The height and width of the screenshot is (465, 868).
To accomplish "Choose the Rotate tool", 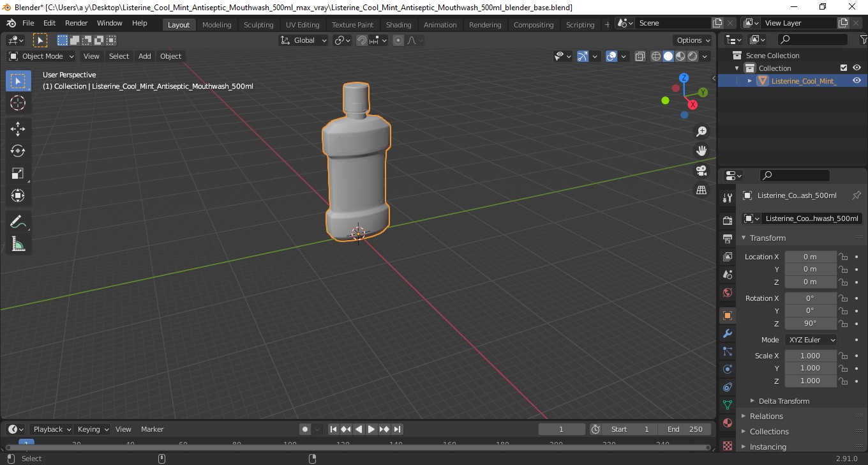I will pos(18,151).
